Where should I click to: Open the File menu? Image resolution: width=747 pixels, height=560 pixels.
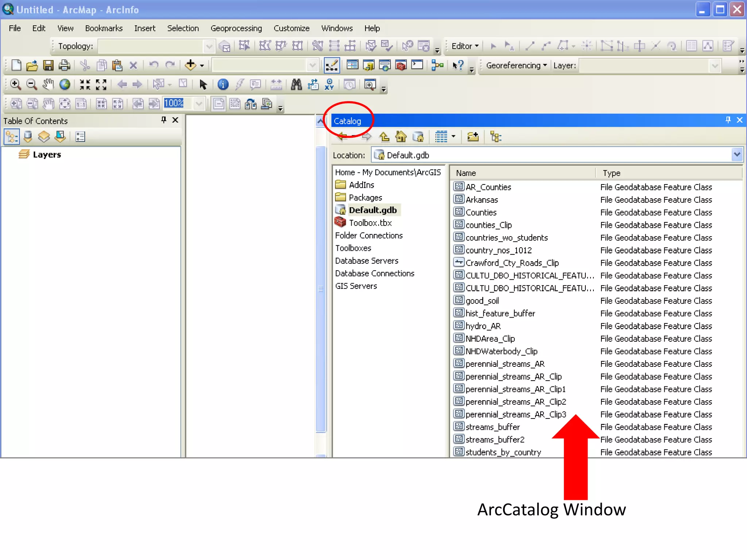[15, 28]
